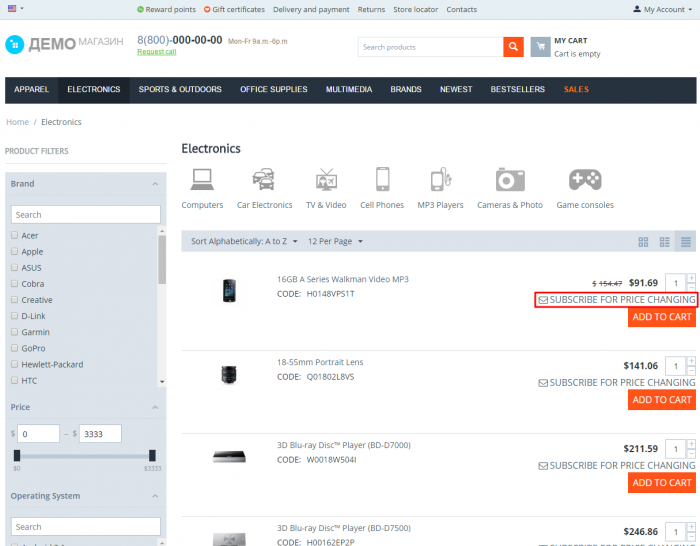Click the maximum price field showing 3333
The height and width of the screenshot is (546, 700).
click(100, 433)
